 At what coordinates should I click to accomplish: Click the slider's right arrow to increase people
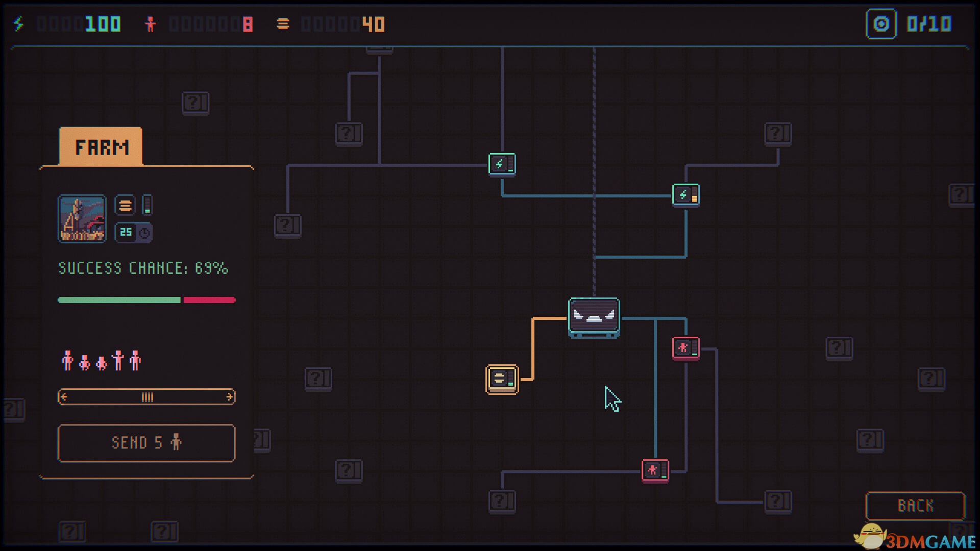coord(230,397)
